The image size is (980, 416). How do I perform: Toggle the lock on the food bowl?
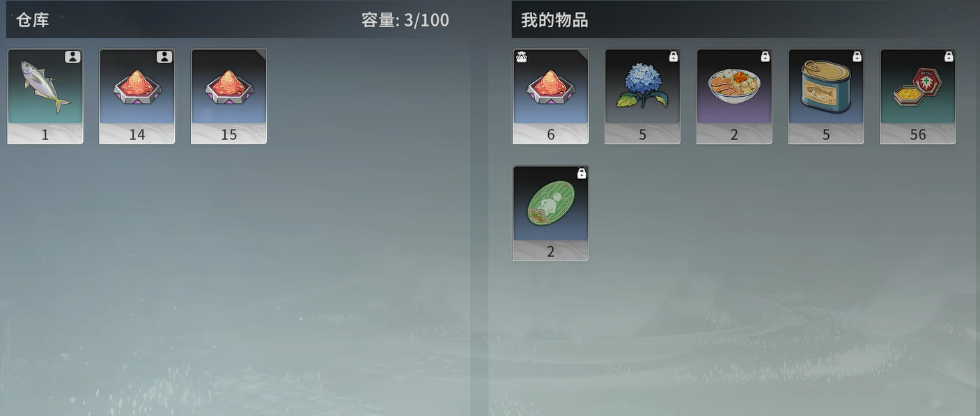765,57
